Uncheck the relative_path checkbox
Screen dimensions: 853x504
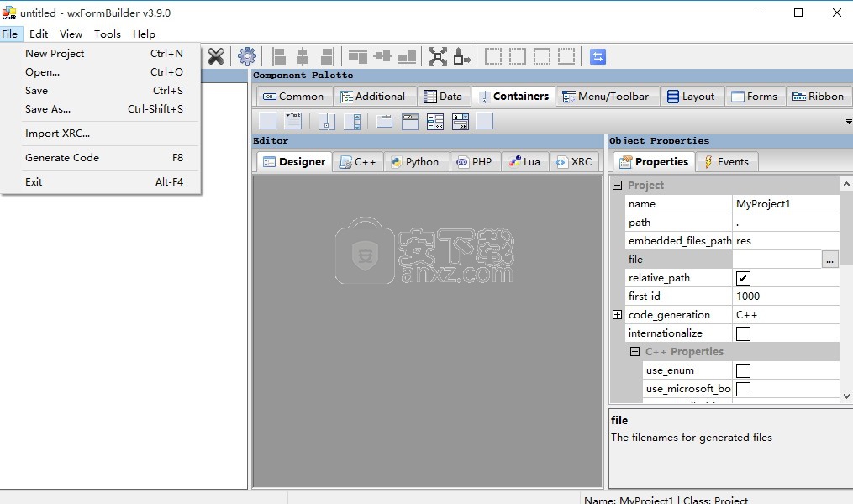[x=743, y=278]
